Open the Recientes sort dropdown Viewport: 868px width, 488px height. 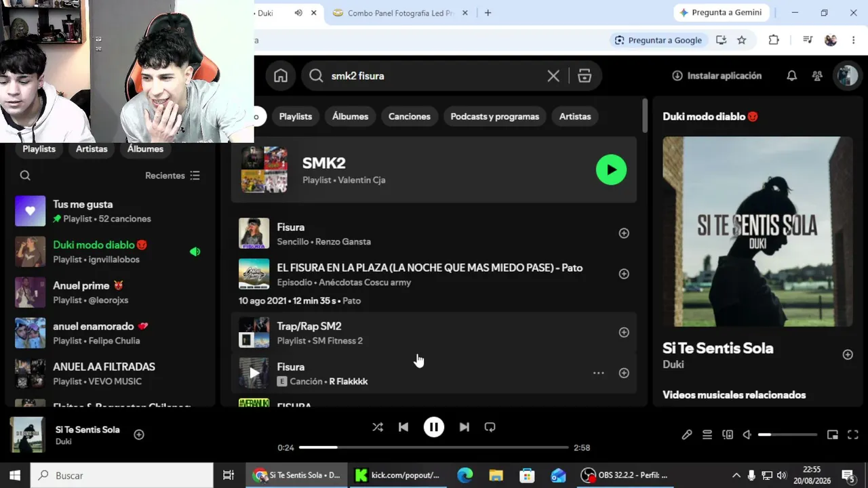pyautogui.click(x=172, y=176)
